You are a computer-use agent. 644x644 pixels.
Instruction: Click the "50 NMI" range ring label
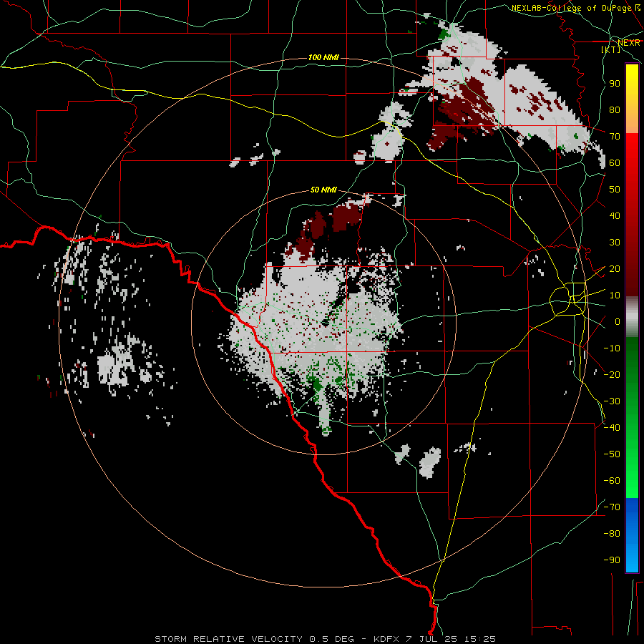coord(323,190)
